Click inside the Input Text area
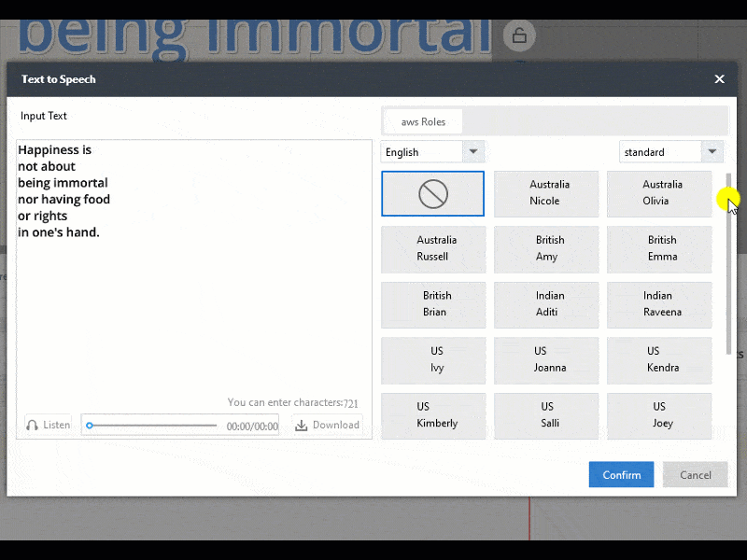 click(187, 271)
